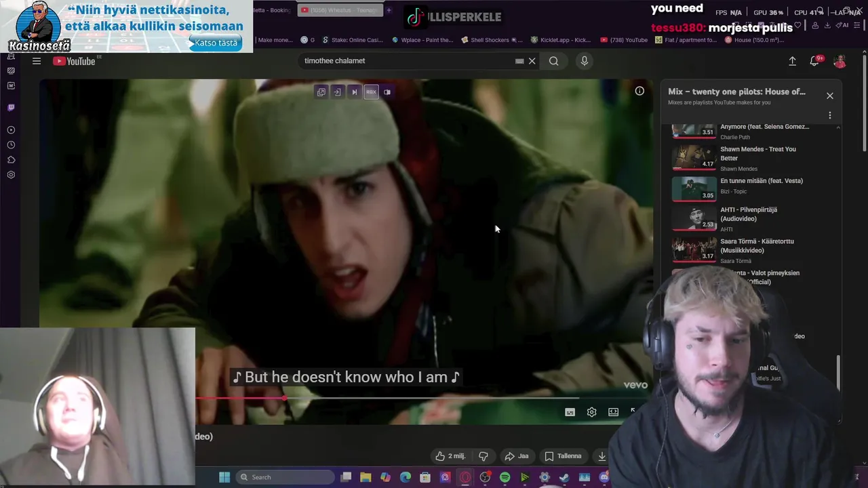Viewport: 868px width, 488px height.
Task: Open the browser easy-setup sliders menu
Action: [x=857, y=25]
